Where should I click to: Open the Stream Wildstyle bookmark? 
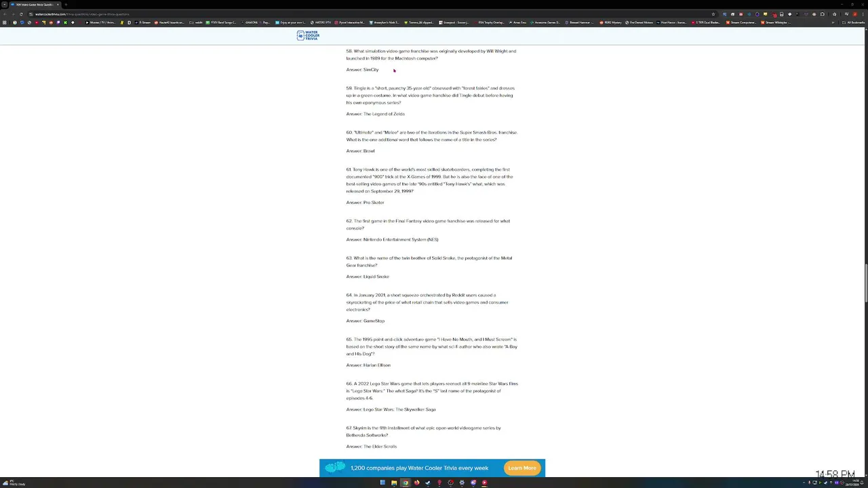776,22
